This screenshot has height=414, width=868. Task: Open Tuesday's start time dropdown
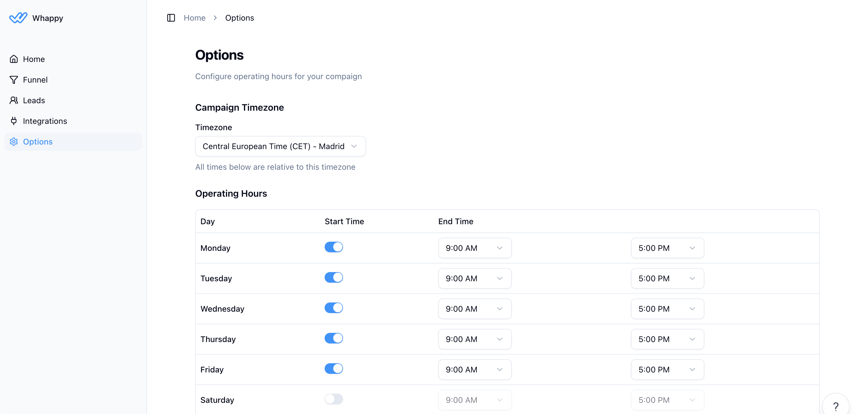coord(474,278)
